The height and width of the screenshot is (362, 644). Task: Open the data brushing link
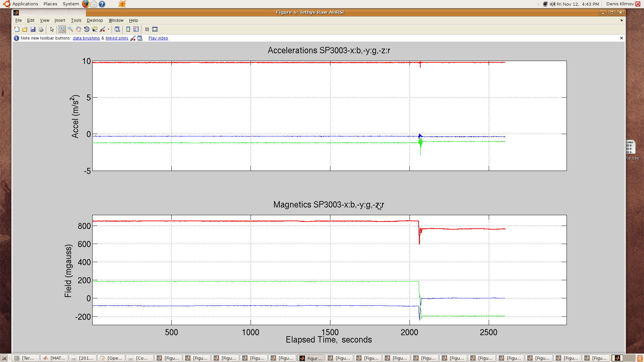tap(86, 38)
